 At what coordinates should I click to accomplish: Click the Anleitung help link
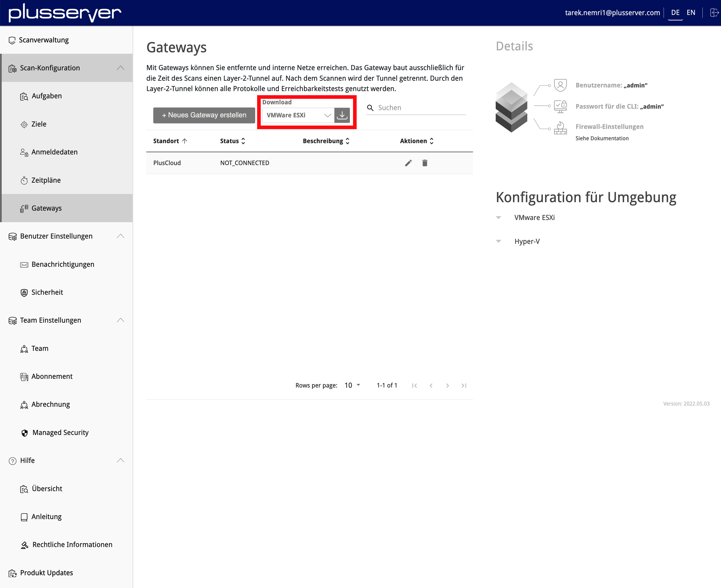(47, 516)
